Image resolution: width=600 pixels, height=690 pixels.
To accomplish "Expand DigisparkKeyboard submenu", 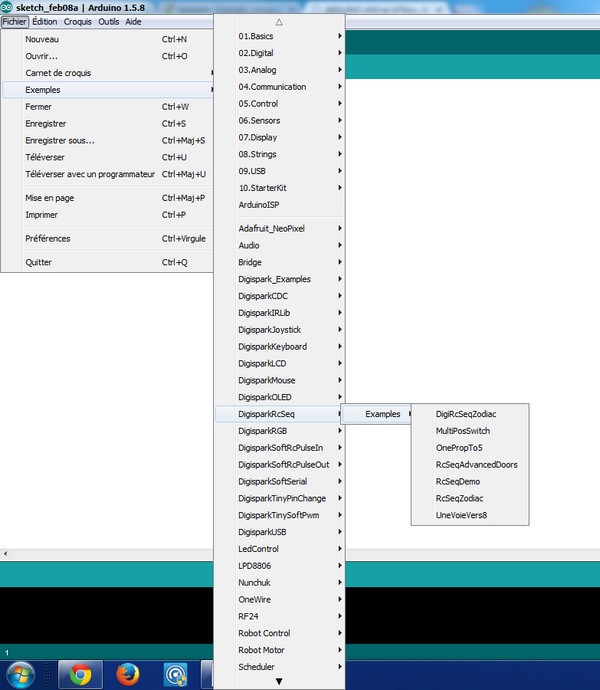I will click(x=280, y=347).
